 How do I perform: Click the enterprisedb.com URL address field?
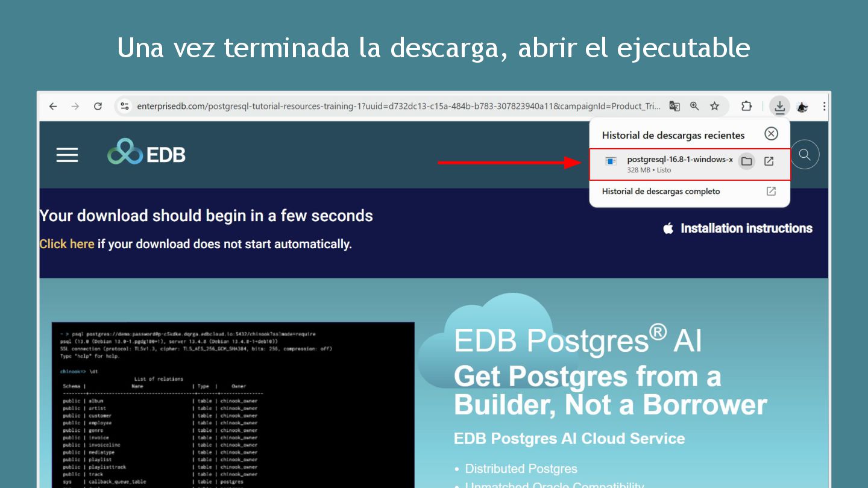[x=398, y=106]
